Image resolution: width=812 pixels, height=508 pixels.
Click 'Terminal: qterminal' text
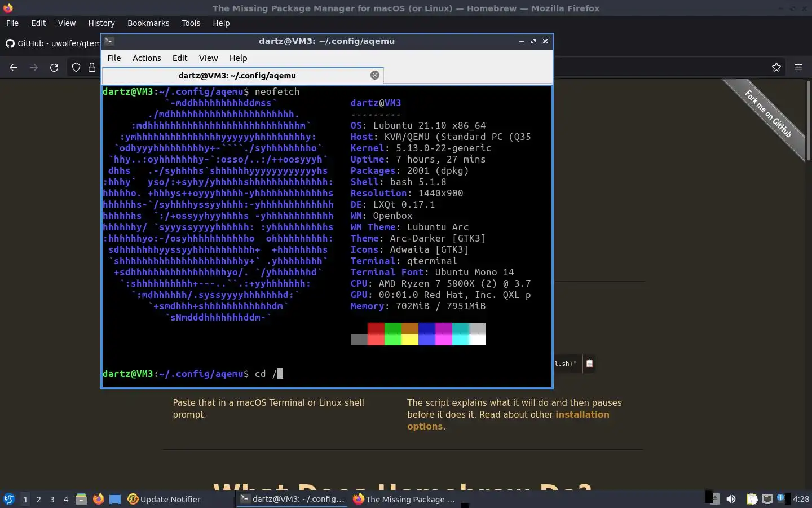pos(404,261)
